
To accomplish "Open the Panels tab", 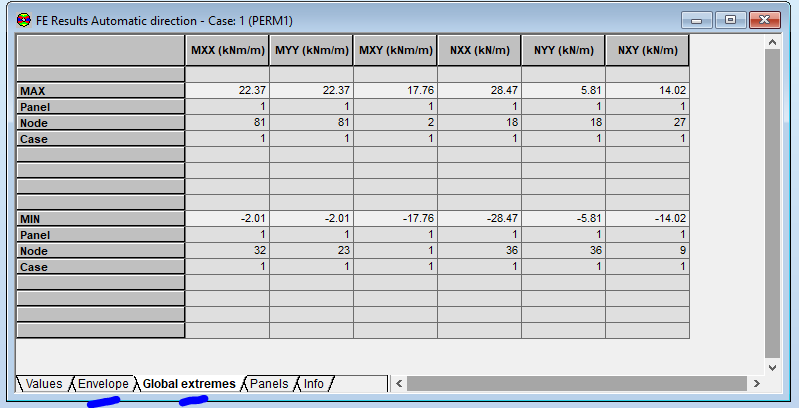I will coord(269,384).
